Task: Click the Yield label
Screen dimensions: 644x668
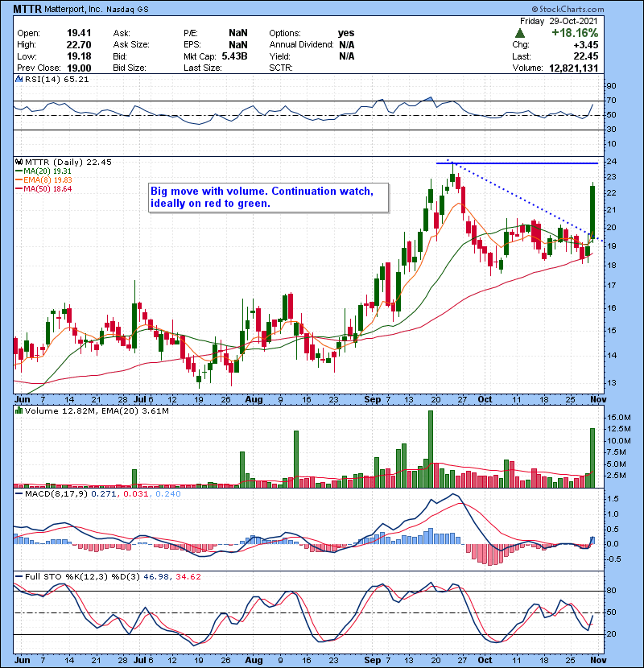Action: pos(279,56)
